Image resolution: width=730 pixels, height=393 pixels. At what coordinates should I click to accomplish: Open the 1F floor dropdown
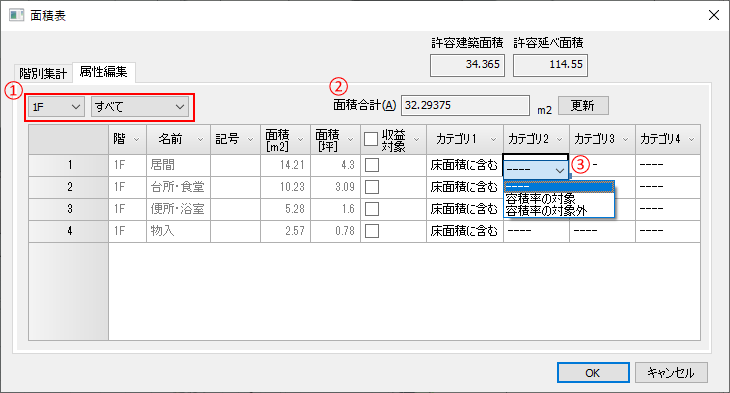coord(56,107)
